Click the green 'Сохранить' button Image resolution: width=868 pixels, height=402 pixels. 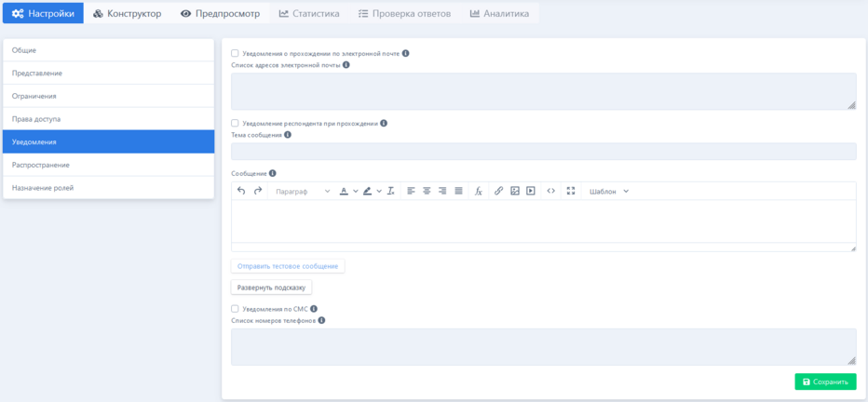coord(825,382)
